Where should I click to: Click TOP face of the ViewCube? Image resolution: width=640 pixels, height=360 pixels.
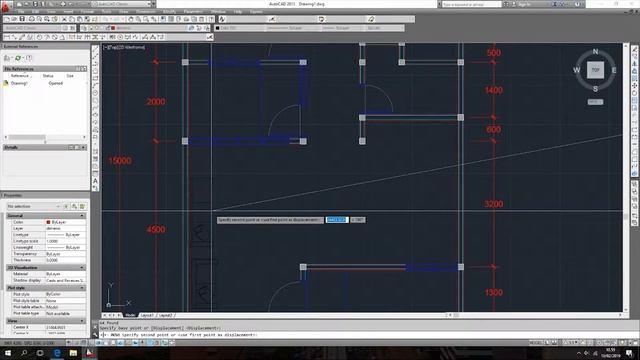tap(595, 70)
